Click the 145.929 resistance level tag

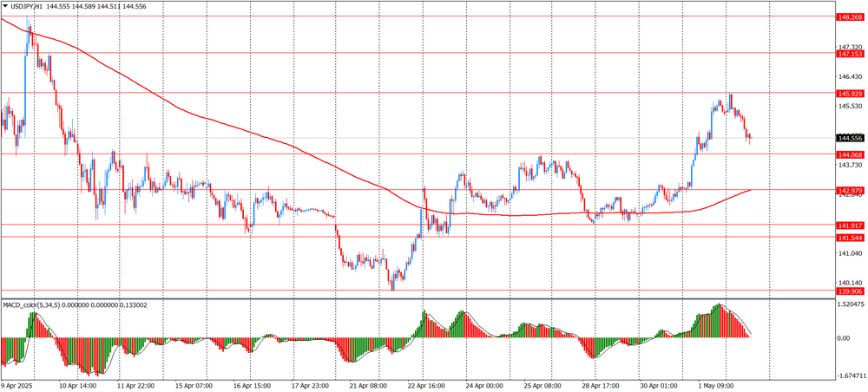coord(850,94)
